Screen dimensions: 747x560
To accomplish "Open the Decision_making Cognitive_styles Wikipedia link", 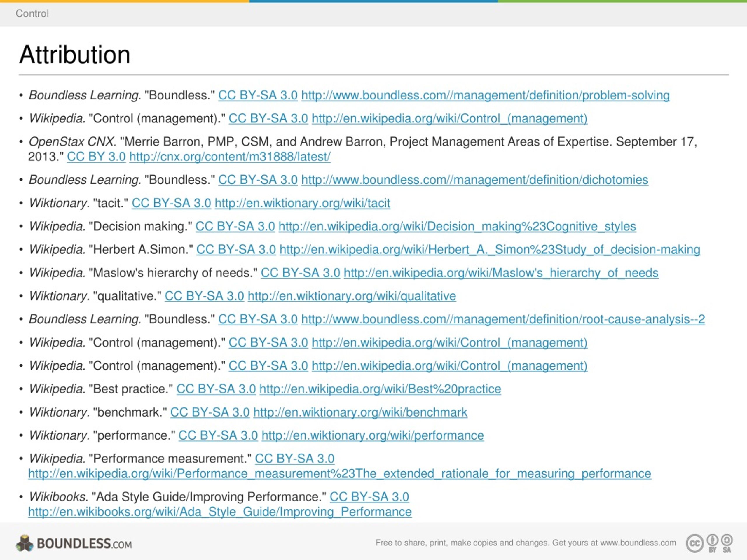I will (457, 227).
